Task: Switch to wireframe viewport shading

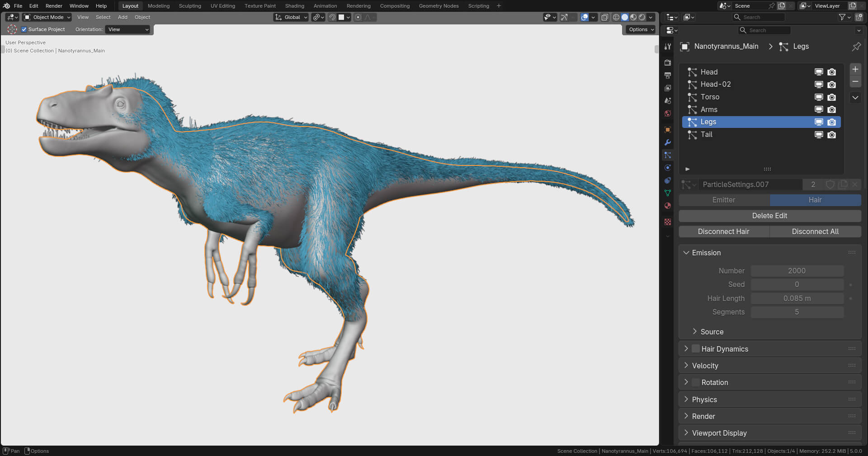Action: point(616,17)
